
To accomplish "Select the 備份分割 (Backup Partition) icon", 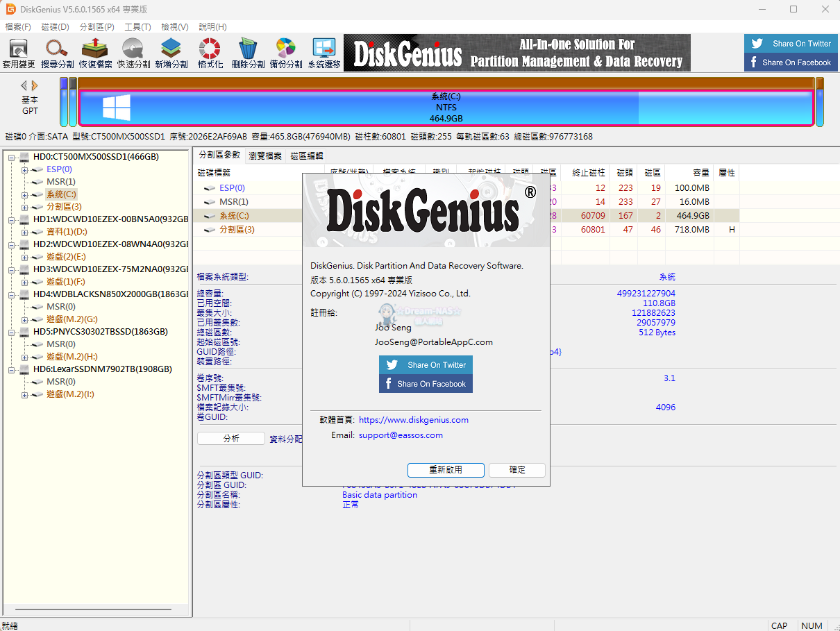I will 285,52.
